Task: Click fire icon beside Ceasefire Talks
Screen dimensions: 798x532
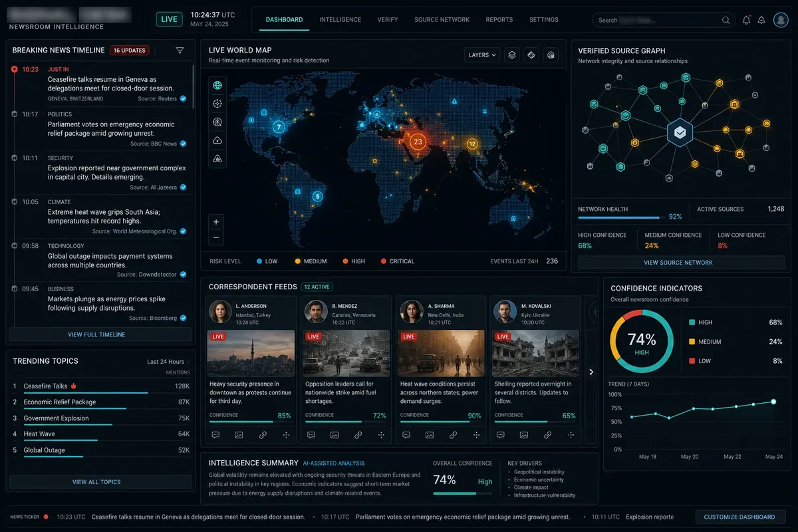Action: [x=74, y=386]
